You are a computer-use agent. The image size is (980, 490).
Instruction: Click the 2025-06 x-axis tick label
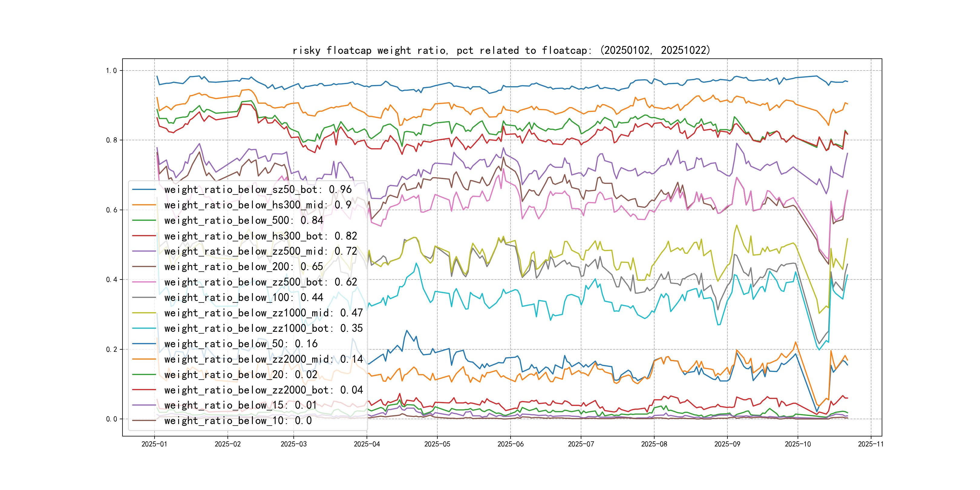pyautogui.click(x=510, y=444)
